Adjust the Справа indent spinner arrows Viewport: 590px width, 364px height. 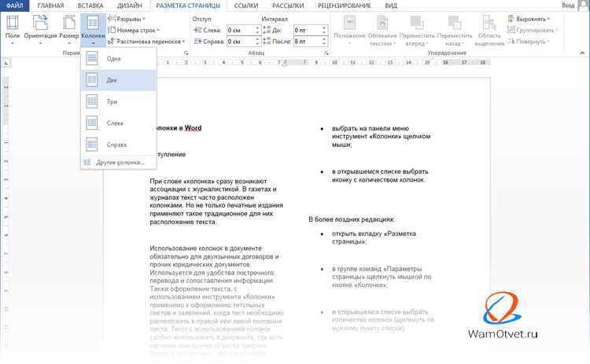[258, 42]
